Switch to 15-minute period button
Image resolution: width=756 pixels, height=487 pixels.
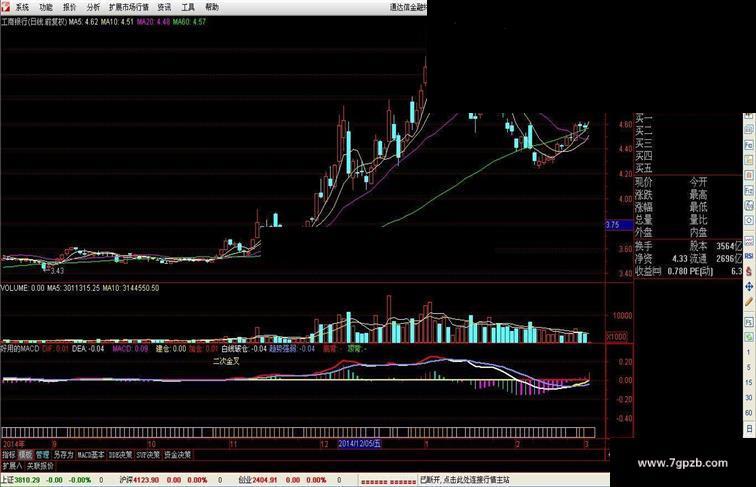click(749, 382)
